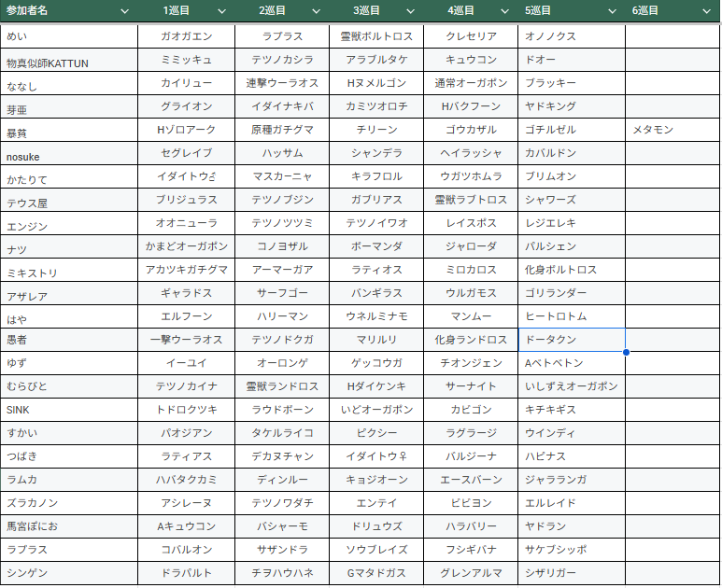Viewport: 722px width, 588px height.
Task: Select the cell containing サーフゴー
Action: coord(282,293)
